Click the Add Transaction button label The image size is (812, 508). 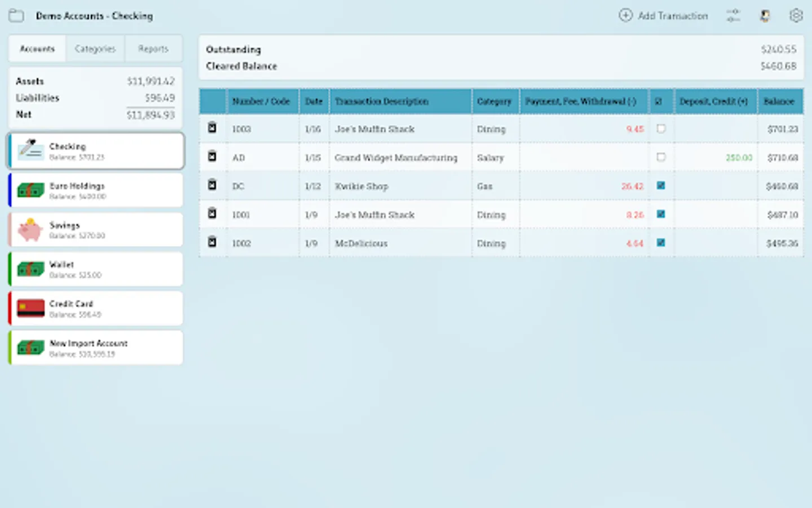[x=673, y=16]
